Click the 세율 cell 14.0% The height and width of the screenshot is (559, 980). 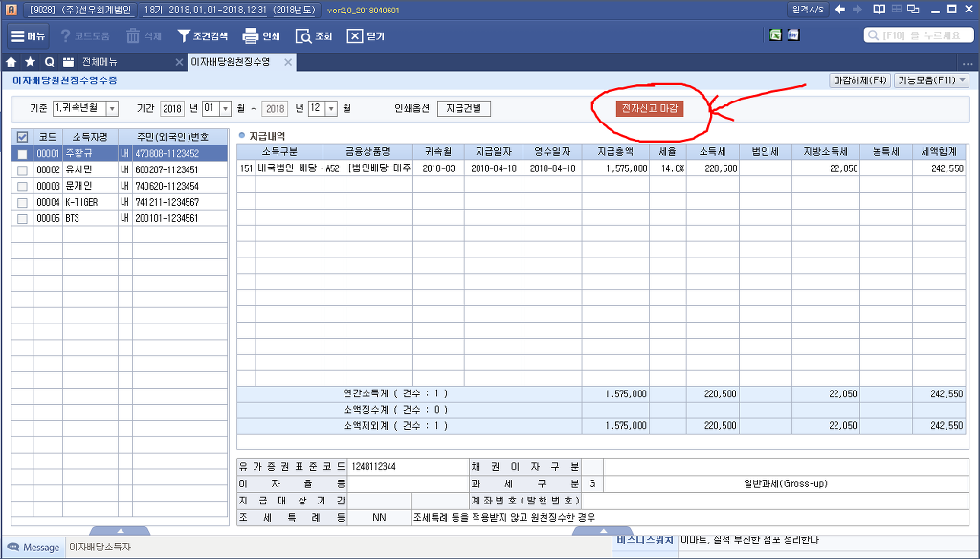coord(667,168)
